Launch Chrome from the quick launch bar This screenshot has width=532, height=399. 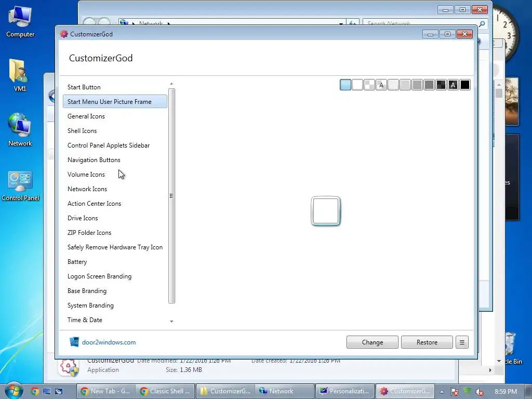click(x=35, y=391)
